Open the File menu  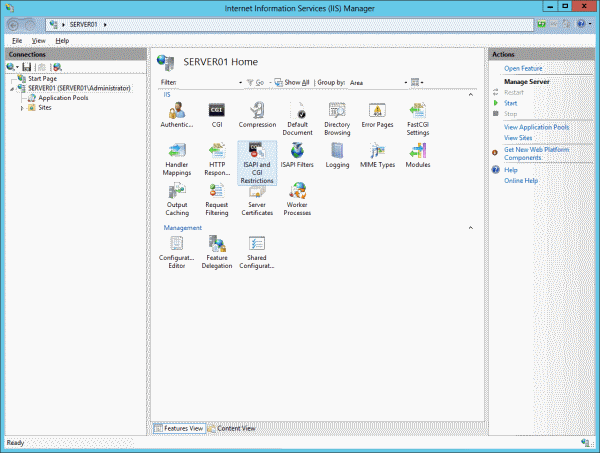click(17, 41)
